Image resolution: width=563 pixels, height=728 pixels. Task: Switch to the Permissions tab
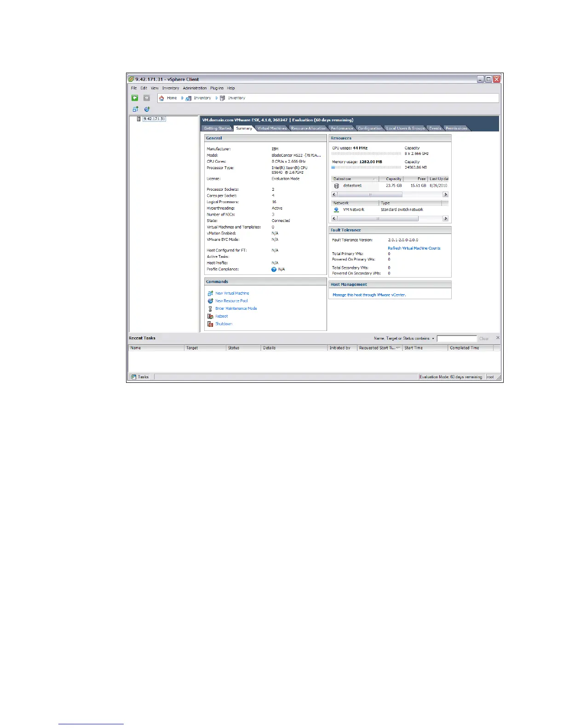click(x=456, y=128)
